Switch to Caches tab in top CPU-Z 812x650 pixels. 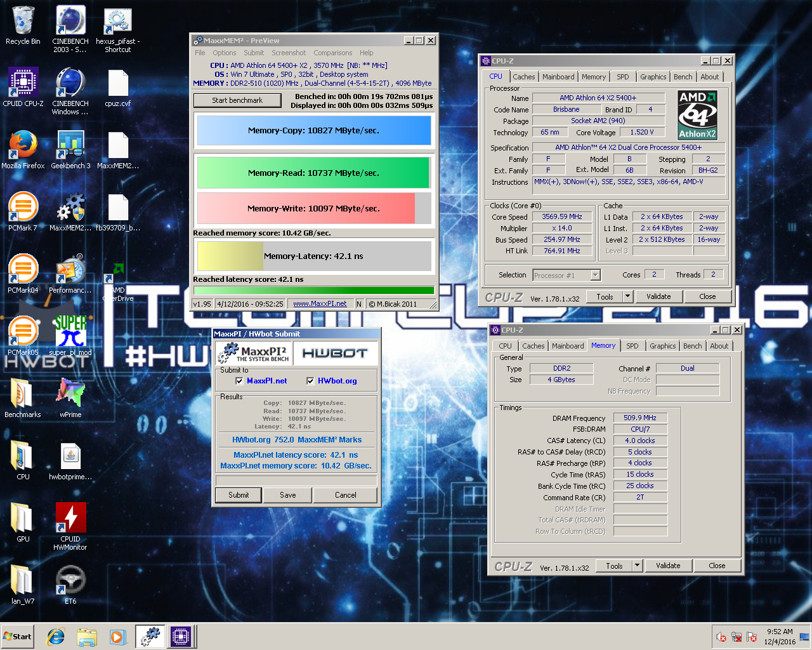point(523,77)
